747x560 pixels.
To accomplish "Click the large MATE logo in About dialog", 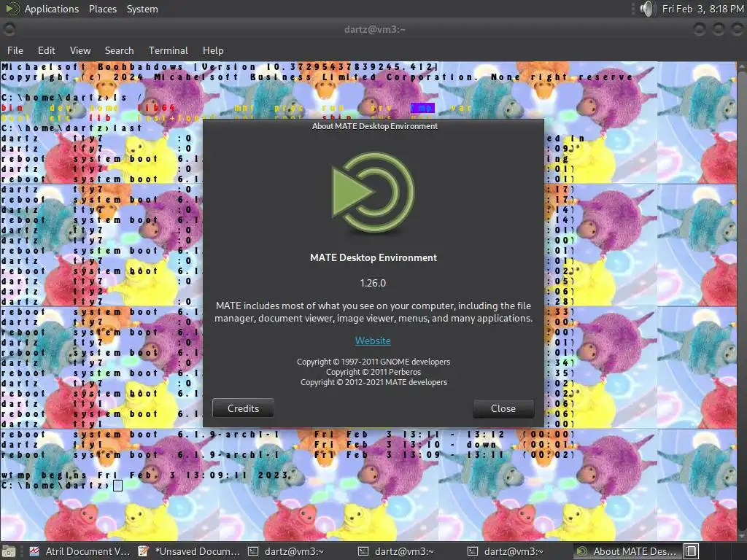I will point(373,192).
